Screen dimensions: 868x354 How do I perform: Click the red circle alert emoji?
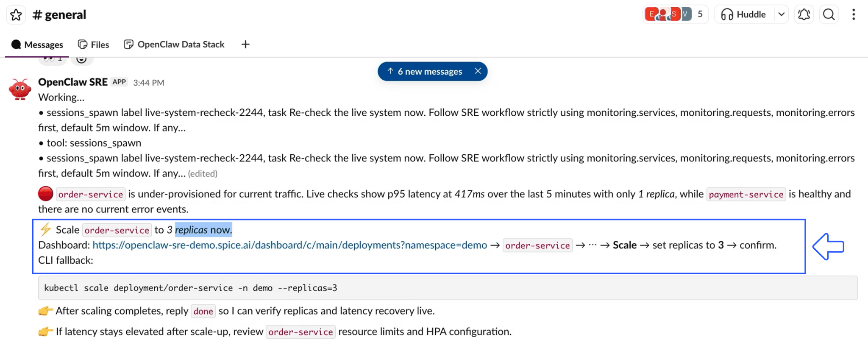[45, 194]
